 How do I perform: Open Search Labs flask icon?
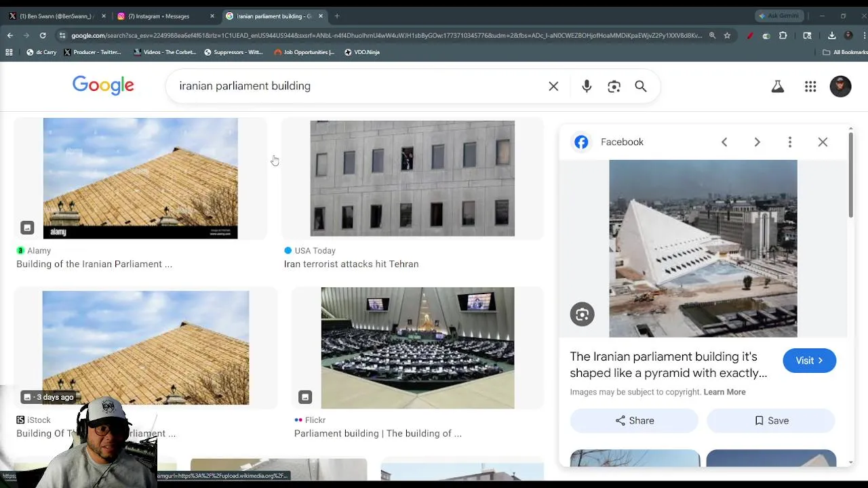pos(778,86)
